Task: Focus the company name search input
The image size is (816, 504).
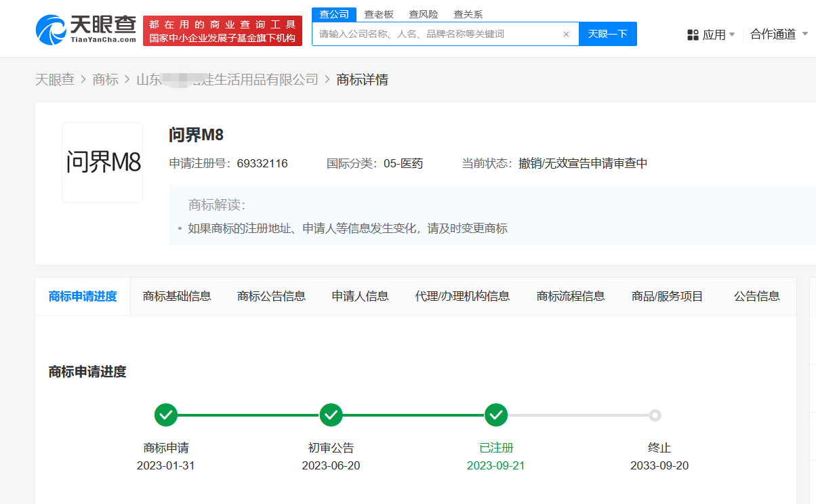Action: pos(437,34)
